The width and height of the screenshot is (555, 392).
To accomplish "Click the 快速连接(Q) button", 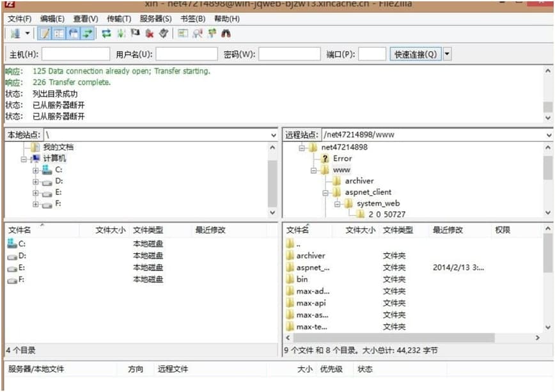I will (416, 54).
